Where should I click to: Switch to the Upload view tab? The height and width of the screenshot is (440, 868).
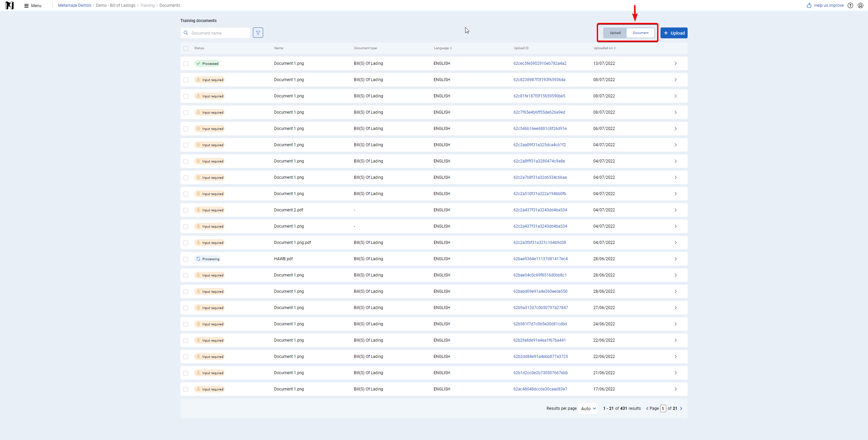click(615, 33)
